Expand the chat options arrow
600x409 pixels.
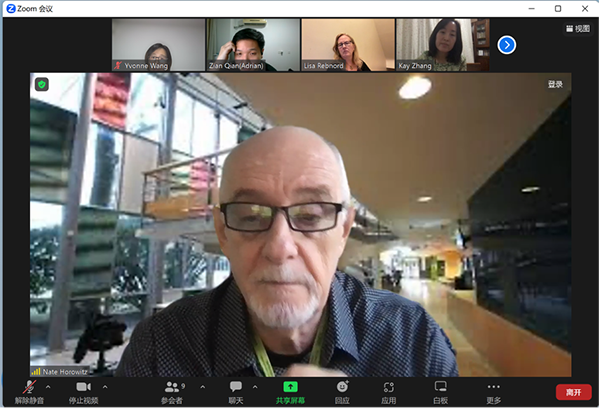point(255,386)
